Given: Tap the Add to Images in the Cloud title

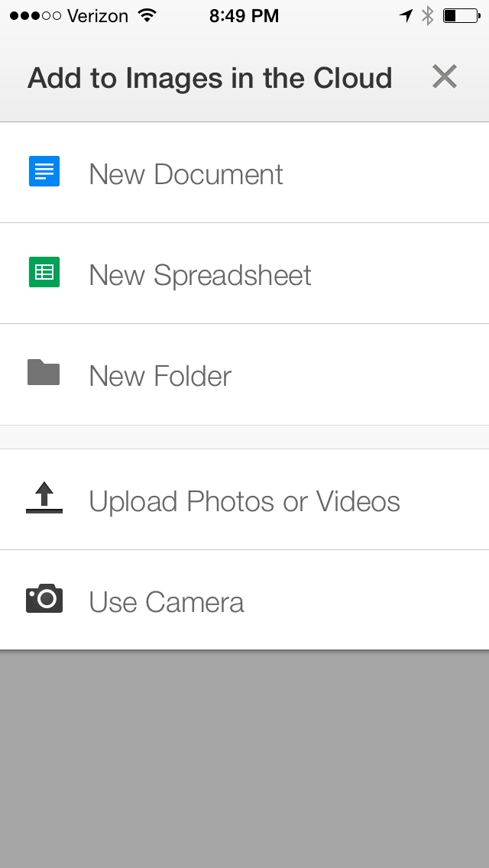Looking at the screenshot, I should (x=209, y=78).
